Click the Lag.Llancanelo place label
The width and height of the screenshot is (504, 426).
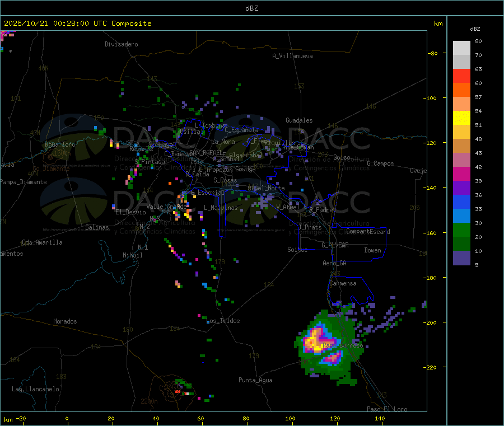click(35, 389)
